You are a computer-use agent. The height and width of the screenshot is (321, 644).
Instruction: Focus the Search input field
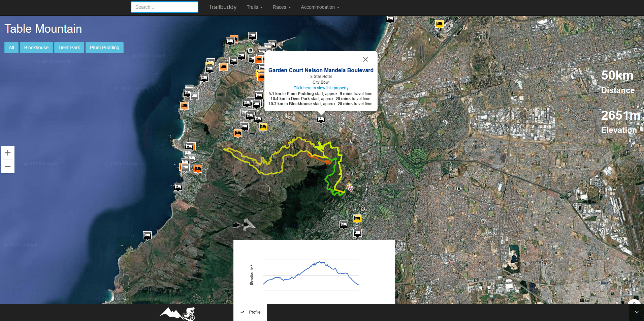pyautogui.click(x=164, y=7)
